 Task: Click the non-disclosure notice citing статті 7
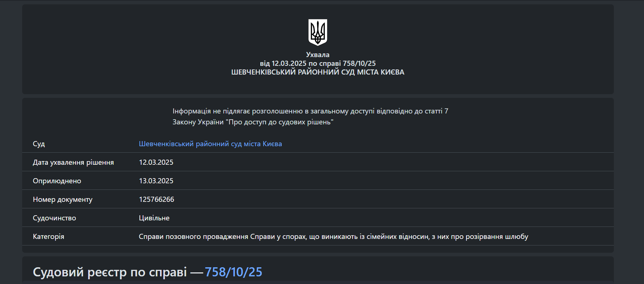click(x=310, y=111)
